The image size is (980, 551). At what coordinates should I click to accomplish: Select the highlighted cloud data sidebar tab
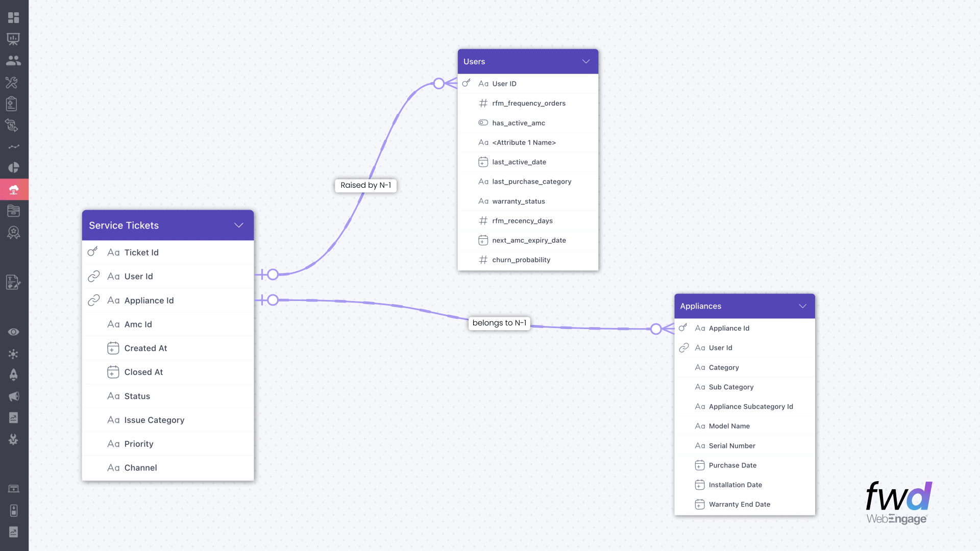click(14, 190)
